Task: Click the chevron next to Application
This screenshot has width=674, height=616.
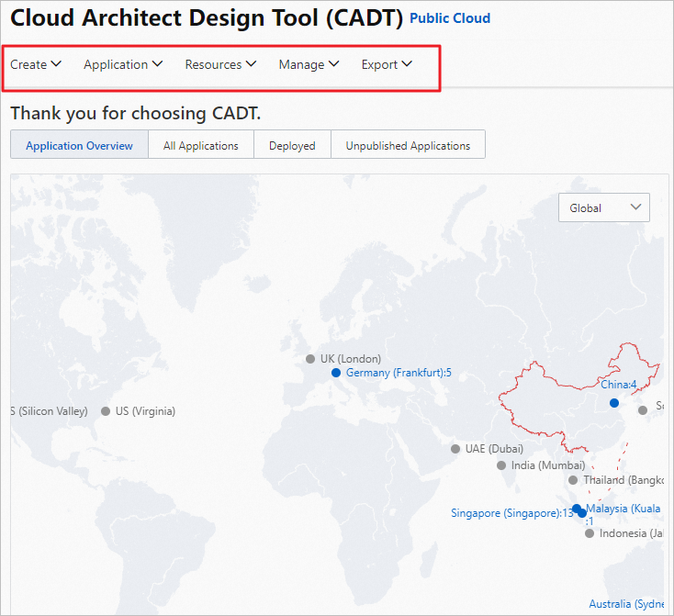Action: 157,64
